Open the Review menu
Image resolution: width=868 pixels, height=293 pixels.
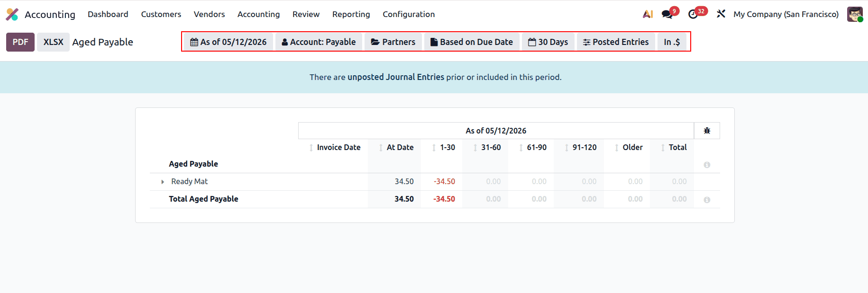coord(306,14)
